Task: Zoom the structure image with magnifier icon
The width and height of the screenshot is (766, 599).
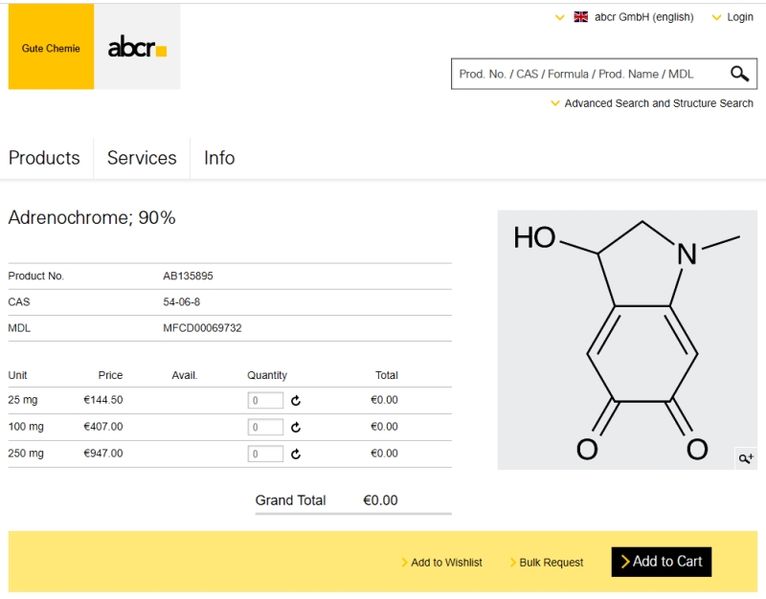Action: [746, 458]
